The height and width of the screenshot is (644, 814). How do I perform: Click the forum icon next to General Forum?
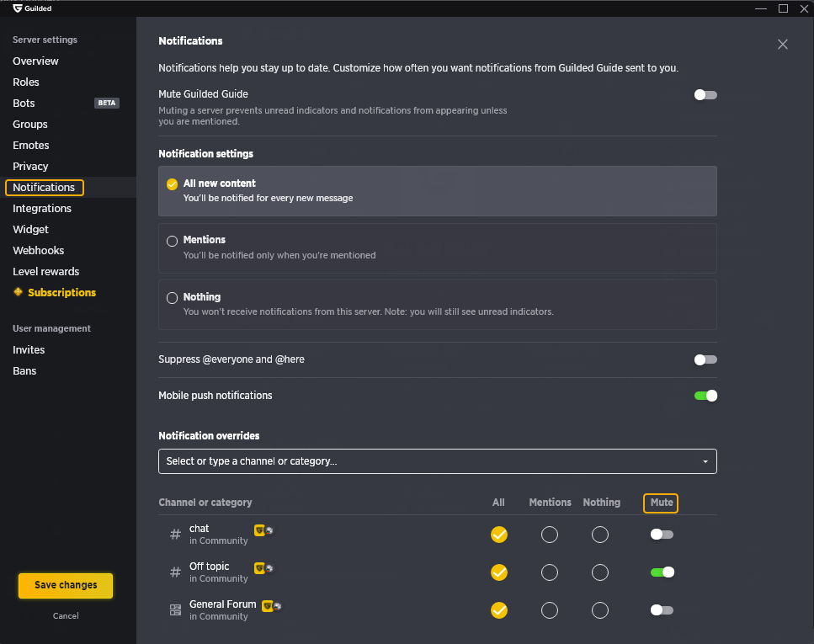click(x=175, y=609)
